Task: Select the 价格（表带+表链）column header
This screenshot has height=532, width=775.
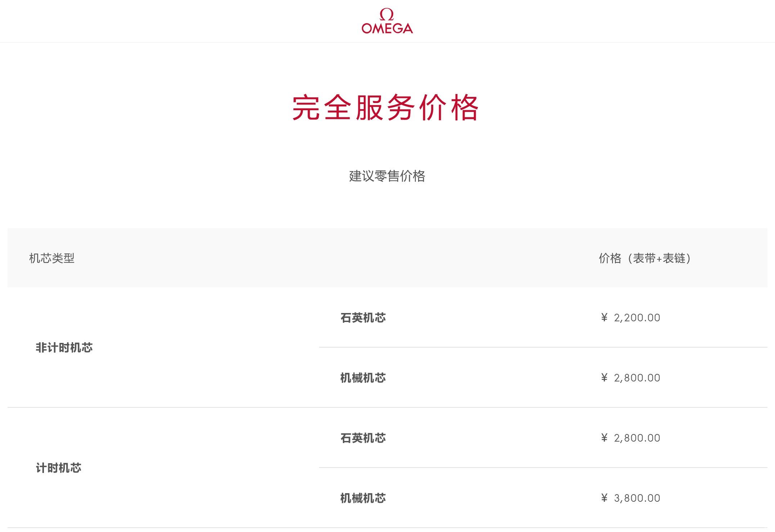Action: [645, 258]
